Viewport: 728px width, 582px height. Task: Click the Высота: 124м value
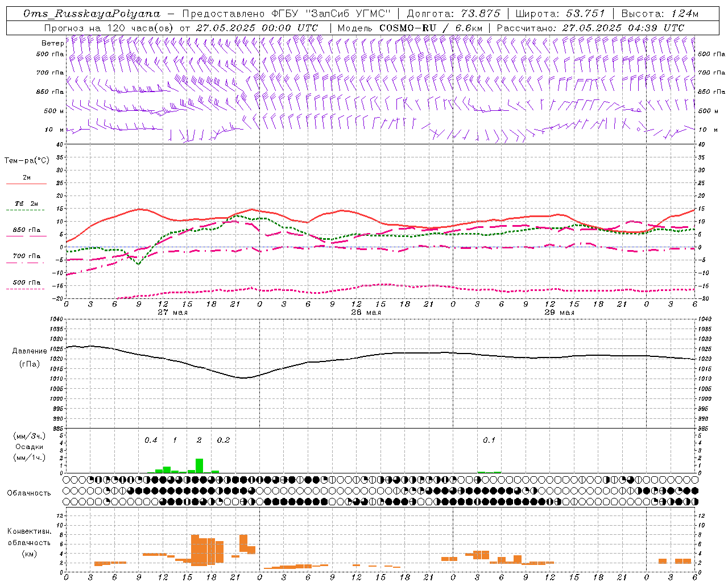tap(660, 14)
